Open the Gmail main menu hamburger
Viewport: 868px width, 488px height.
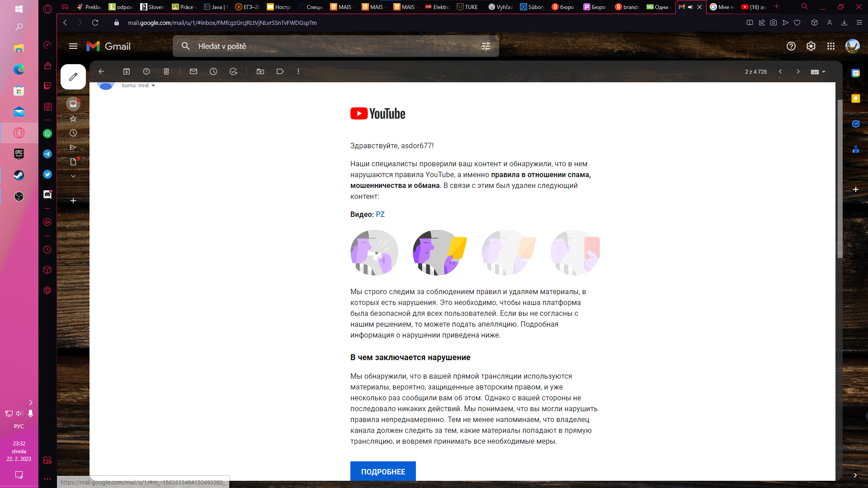pos(73,46)
